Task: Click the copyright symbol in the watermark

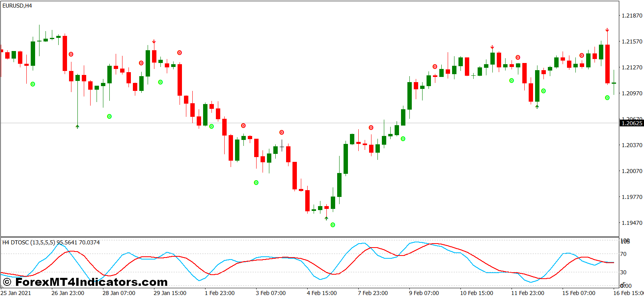Action: pyautogui.click(x=7, y=282)
